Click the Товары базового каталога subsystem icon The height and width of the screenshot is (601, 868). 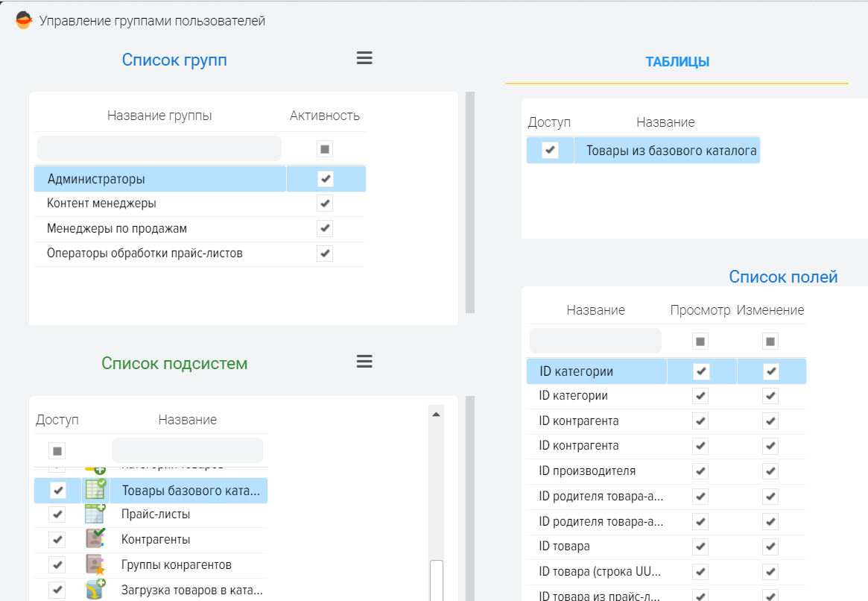tap(95, 489)
